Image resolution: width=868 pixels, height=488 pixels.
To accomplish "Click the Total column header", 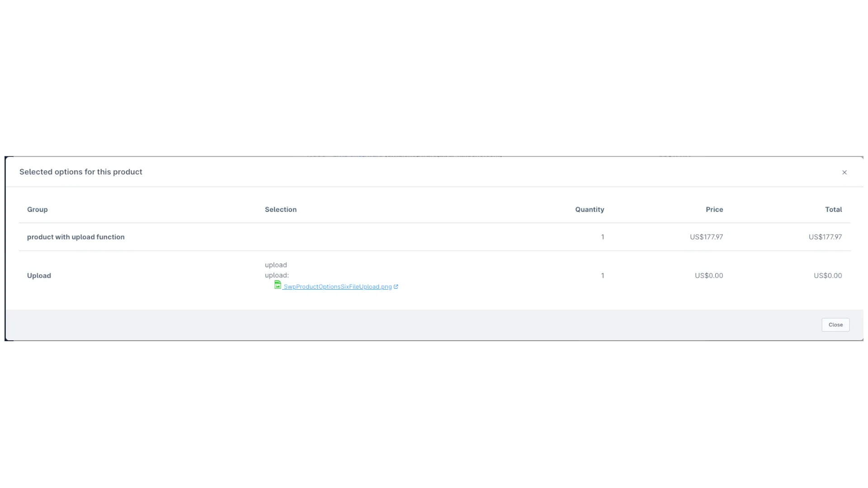I will tap(833, 210).
